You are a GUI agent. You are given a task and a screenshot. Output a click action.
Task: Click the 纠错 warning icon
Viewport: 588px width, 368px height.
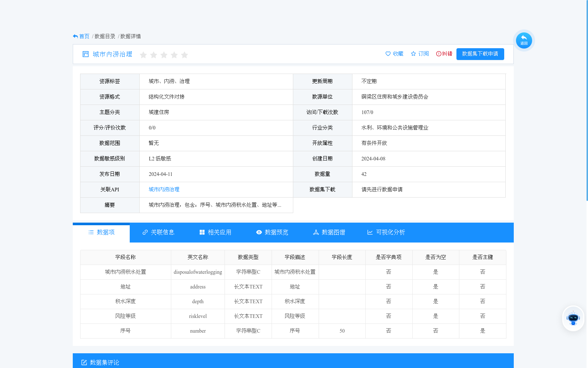(438, 54)
